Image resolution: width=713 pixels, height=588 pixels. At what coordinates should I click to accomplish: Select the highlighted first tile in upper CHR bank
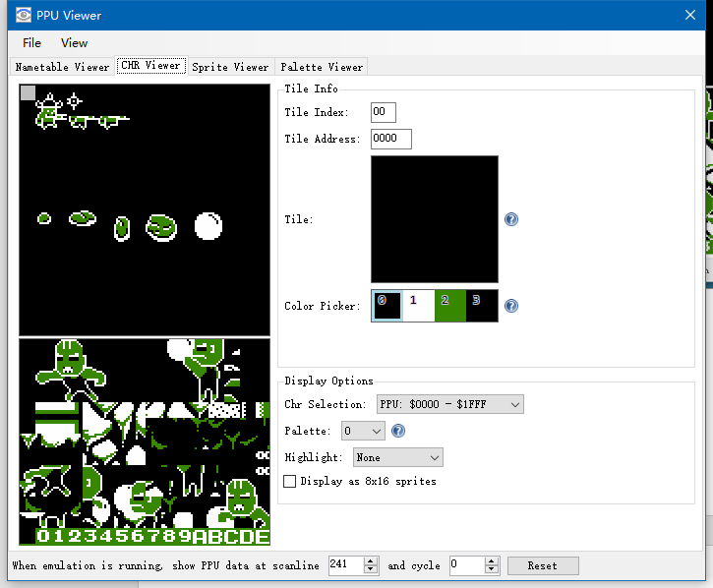click(28, 92)
